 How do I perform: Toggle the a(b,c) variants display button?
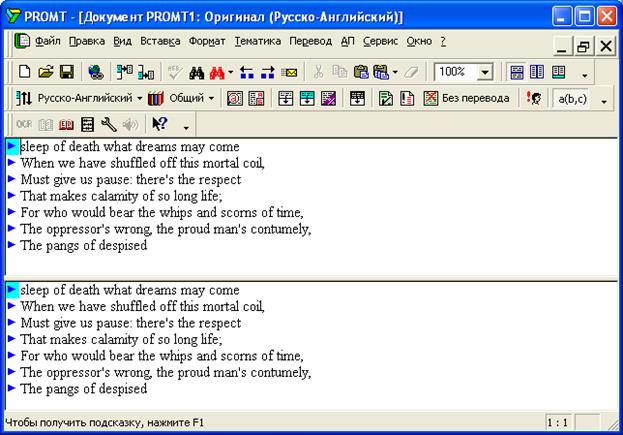pyautogui.click(x=572, y=98)
